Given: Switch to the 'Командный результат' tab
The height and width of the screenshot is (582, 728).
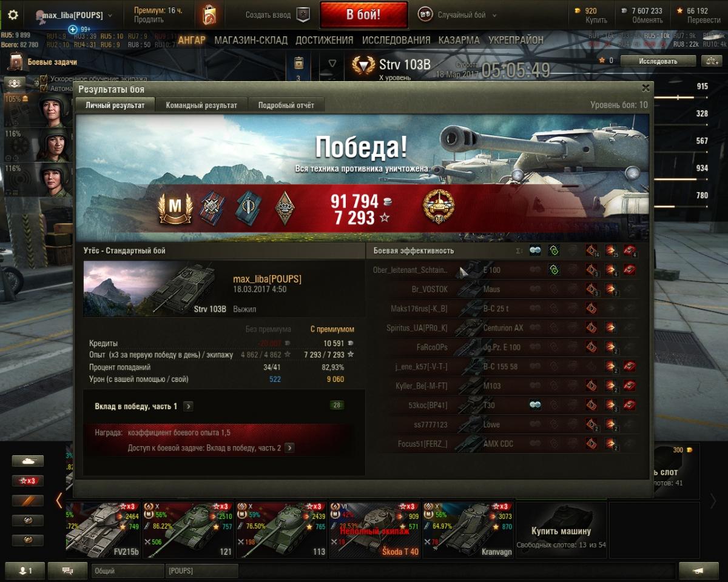Looking at the screenshot, I should (201, 105).
